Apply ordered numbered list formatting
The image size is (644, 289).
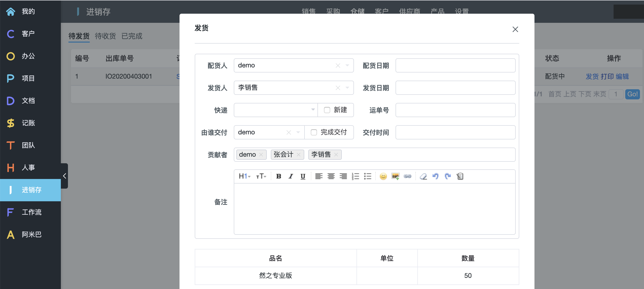(355, 176)
